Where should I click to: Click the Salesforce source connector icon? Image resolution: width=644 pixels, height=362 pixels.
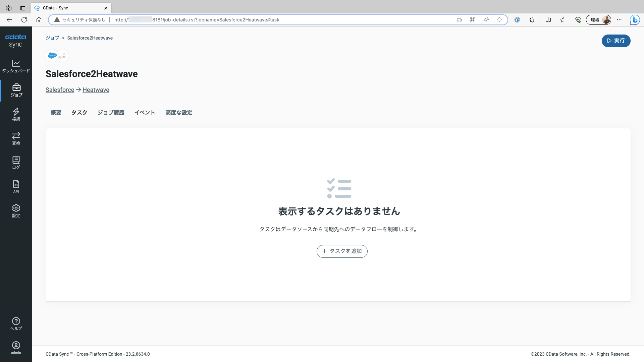click(x=52, y=56)
